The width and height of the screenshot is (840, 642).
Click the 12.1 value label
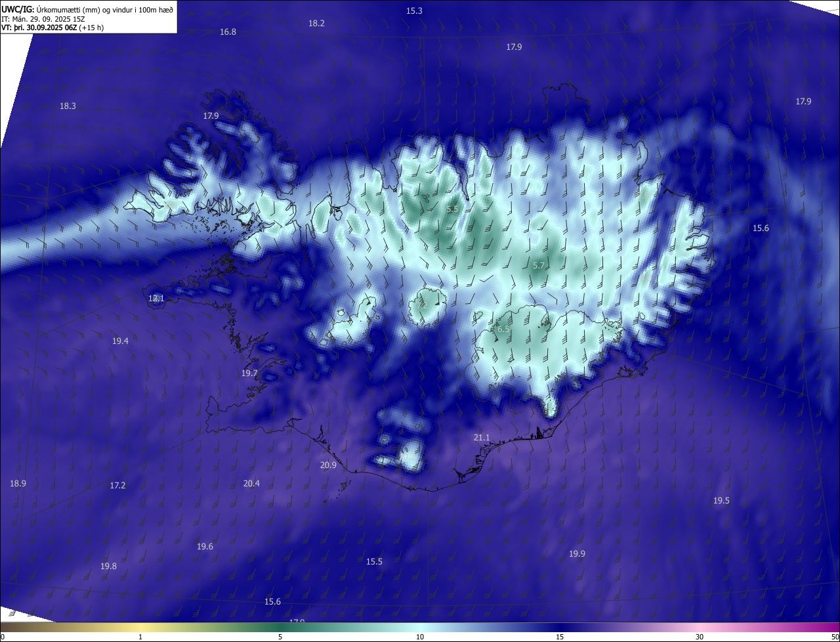156,298
